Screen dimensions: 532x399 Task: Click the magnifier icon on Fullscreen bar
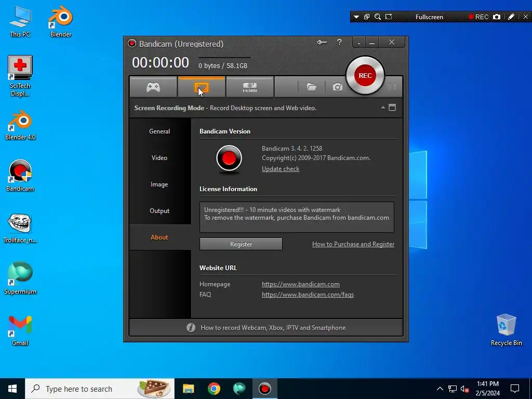[x=378, y=17]
